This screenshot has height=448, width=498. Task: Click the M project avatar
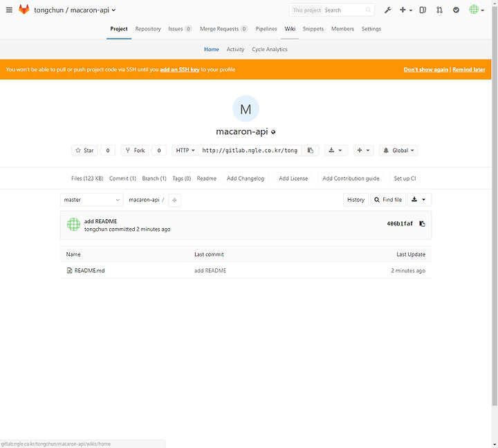point(246,109)
